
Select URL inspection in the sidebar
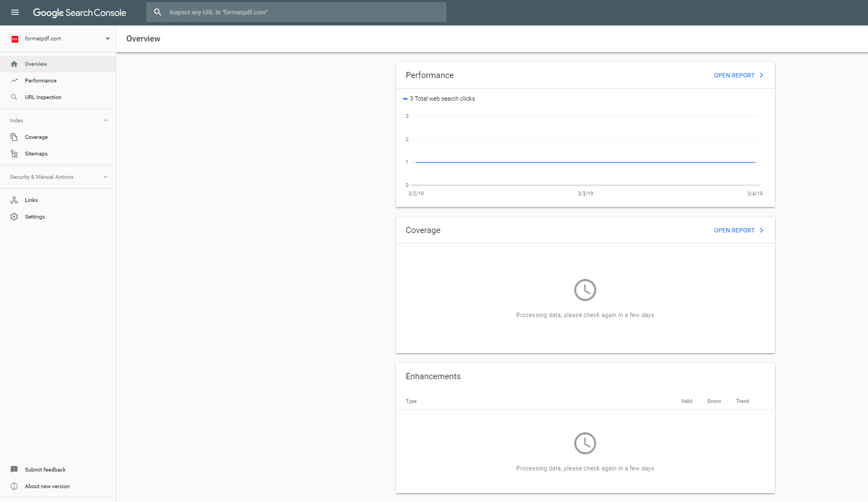coord(58,97)
